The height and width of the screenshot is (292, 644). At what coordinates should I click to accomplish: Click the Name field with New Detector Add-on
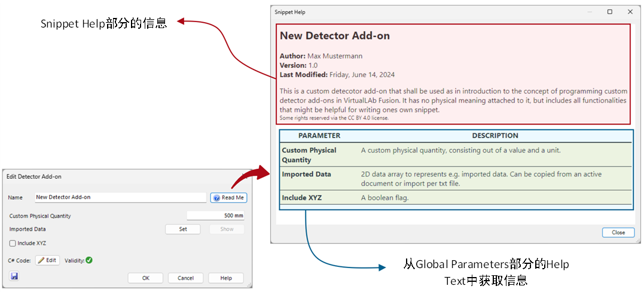click(120, 197)
